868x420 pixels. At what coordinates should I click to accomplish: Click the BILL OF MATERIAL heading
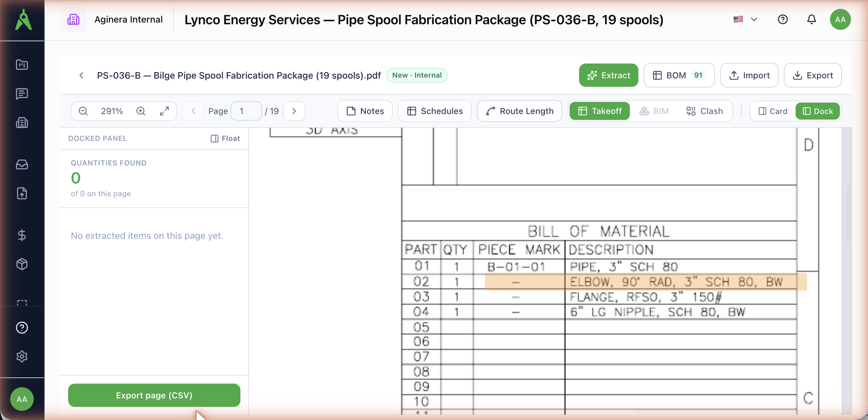[599, 231]
